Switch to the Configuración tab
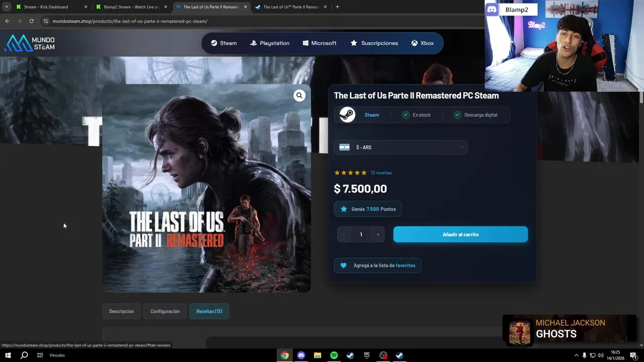The width and height of the screenshot is (644, 362). (165, 311)
